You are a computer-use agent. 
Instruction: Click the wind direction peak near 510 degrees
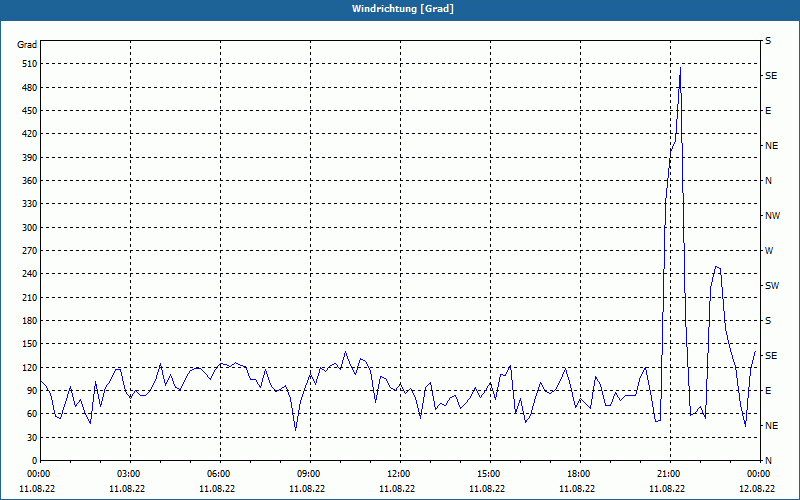[680, 68]
